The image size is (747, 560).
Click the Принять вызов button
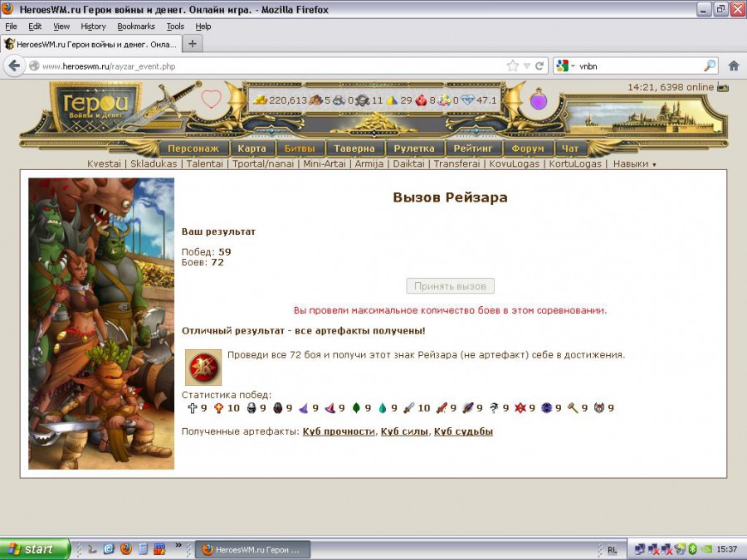point(450,286)
